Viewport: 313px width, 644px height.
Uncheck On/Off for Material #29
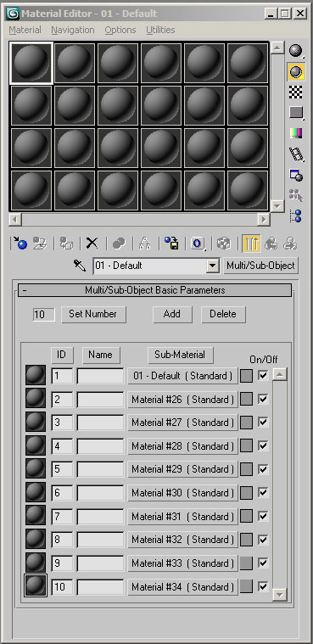tap(263, 469)
